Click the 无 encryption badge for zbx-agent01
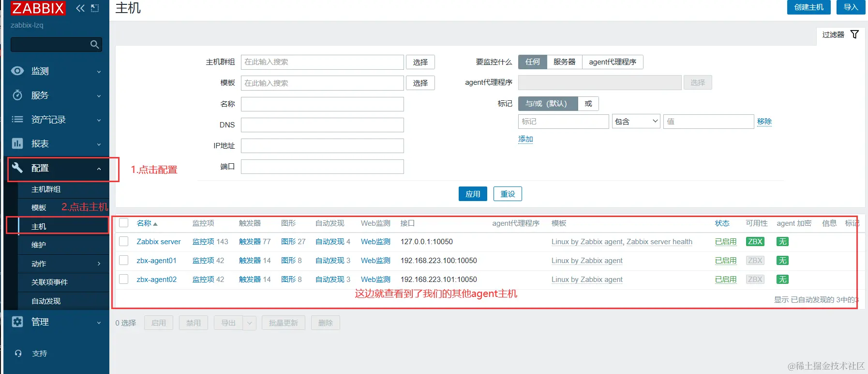The height and width of the screenshot is (374, 868). [x=783, y=261]
